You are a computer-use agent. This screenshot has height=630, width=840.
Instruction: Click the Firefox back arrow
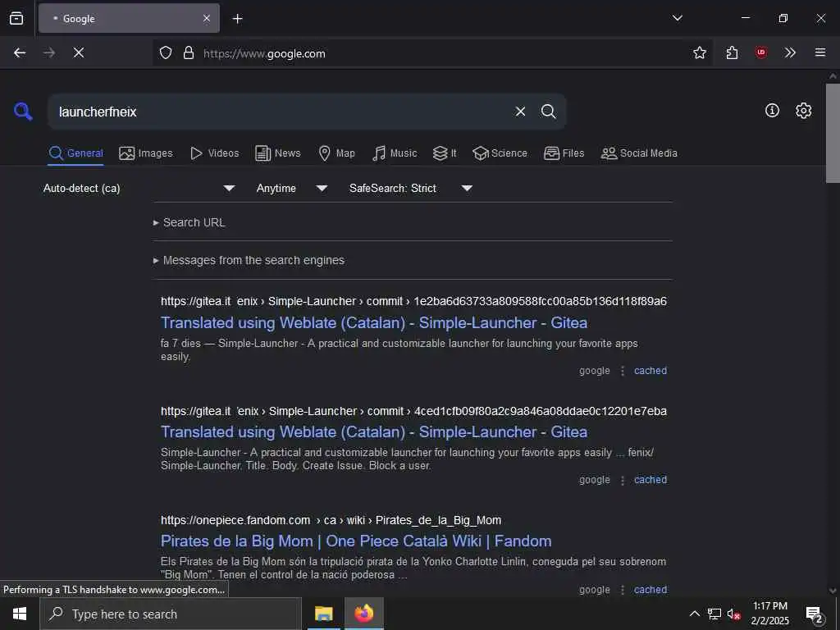[20, 52]
